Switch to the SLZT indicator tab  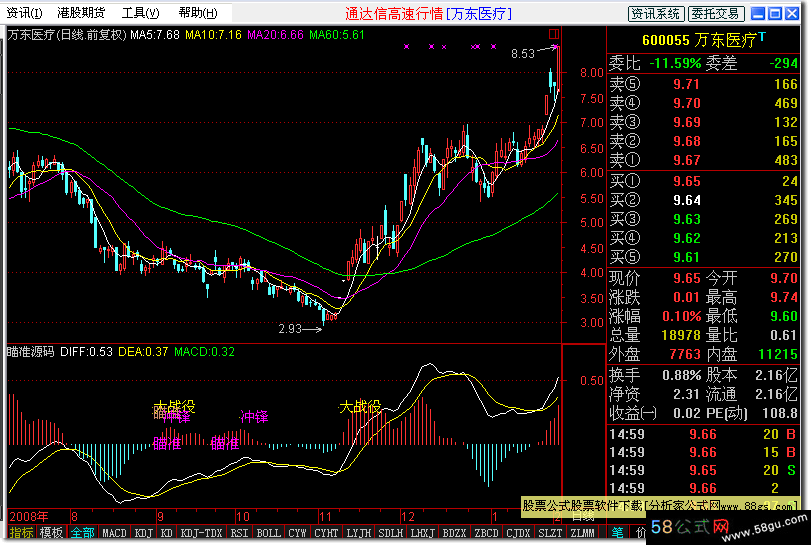pos(550,533)
